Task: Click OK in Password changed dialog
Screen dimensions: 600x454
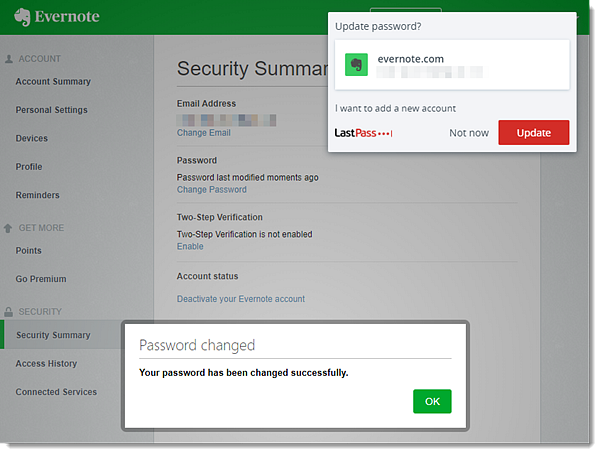Action: pos(432,401)
